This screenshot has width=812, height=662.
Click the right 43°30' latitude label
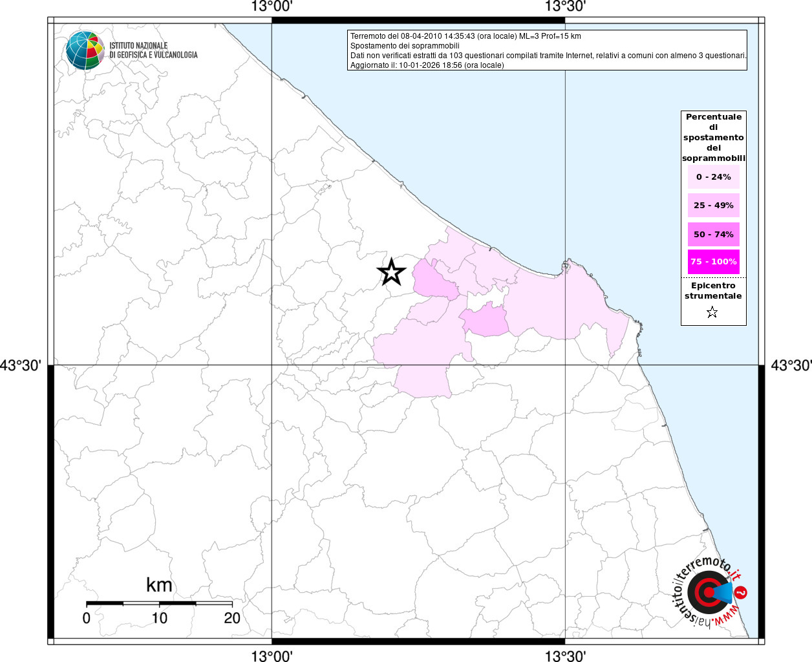click(791, 366)
